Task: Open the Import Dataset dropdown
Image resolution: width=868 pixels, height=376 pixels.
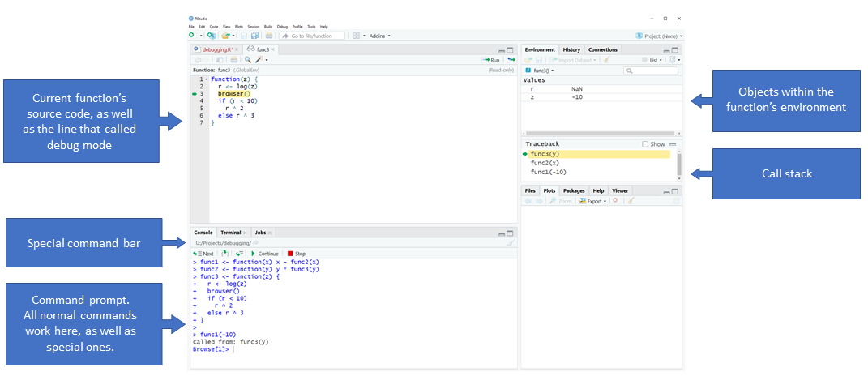Action: 573,60
